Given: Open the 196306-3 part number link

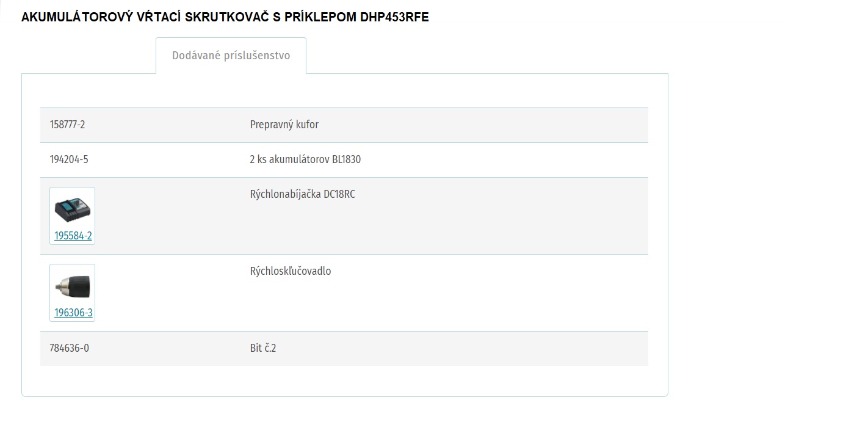Looking at the screenshot, I should point(73,313).
